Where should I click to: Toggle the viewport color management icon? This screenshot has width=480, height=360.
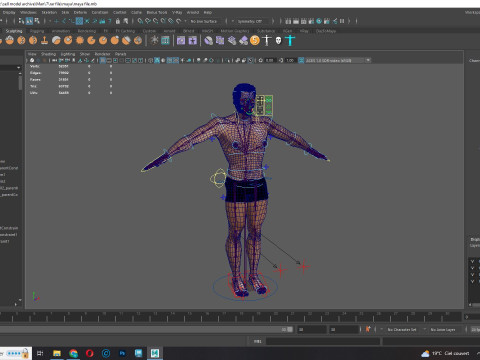(301, 60)
